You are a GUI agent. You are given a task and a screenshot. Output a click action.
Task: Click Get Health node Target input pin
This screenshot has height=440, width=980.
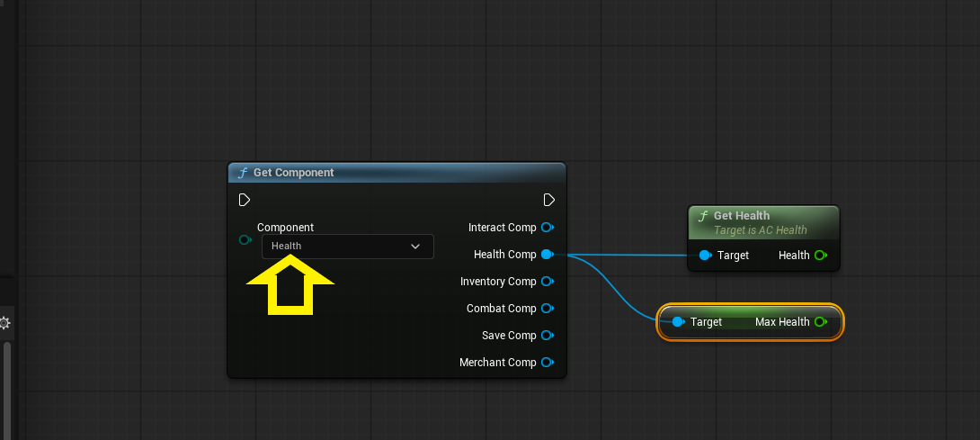click(x=706, y=255)
